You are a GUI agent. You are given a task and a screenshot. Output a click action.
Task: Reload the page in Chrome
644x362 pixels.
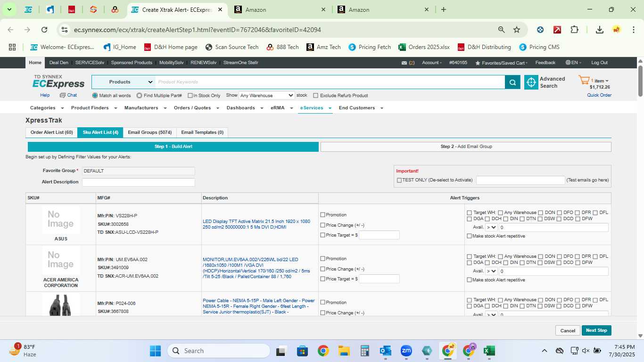tap(44, 30)
